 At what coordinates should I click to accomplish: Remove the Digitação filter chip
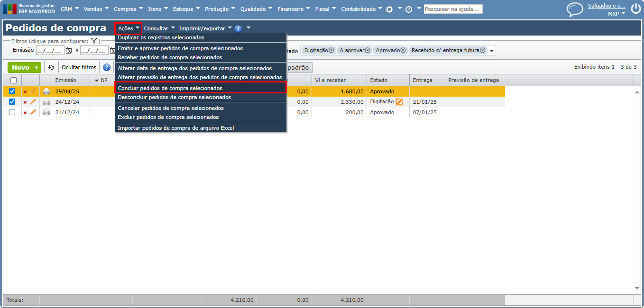pyautogui.click(x=331, y=50)
